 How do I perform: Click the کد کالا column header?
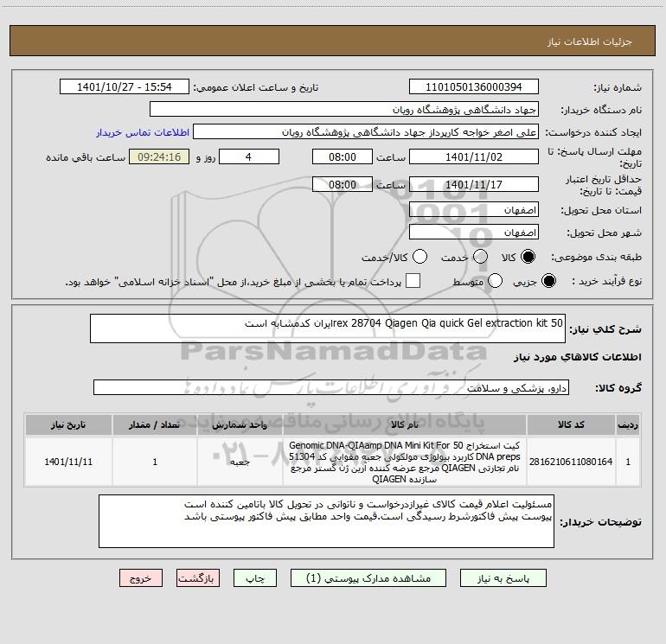(x=571, y=424)
